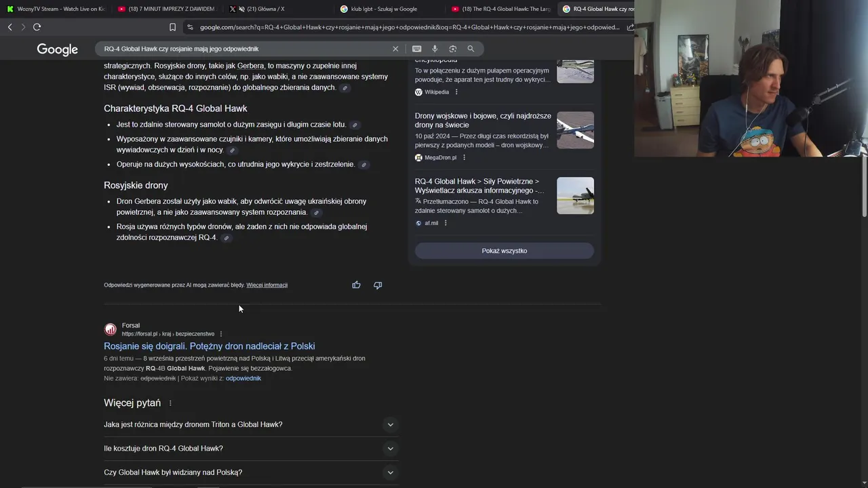Open the on-screen keyboard input tool
Image resolution: width=868 pixels, height=488 pixels.
(x=416, y=49)
